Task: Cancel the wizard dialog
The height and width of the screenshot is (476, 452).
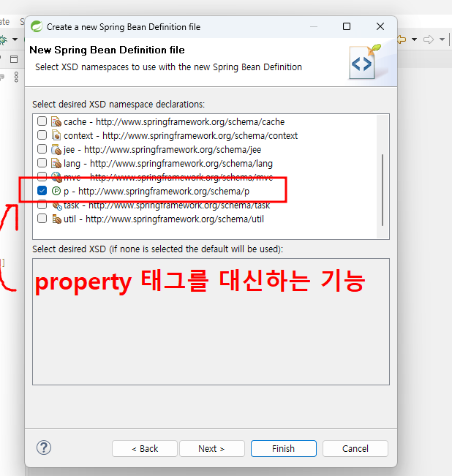Action: coord(355,449)
